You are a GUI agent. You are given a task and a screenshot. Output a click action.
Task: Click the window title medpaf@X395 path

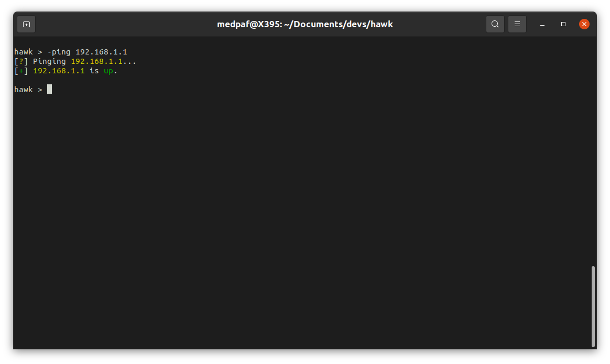point(304,24)
